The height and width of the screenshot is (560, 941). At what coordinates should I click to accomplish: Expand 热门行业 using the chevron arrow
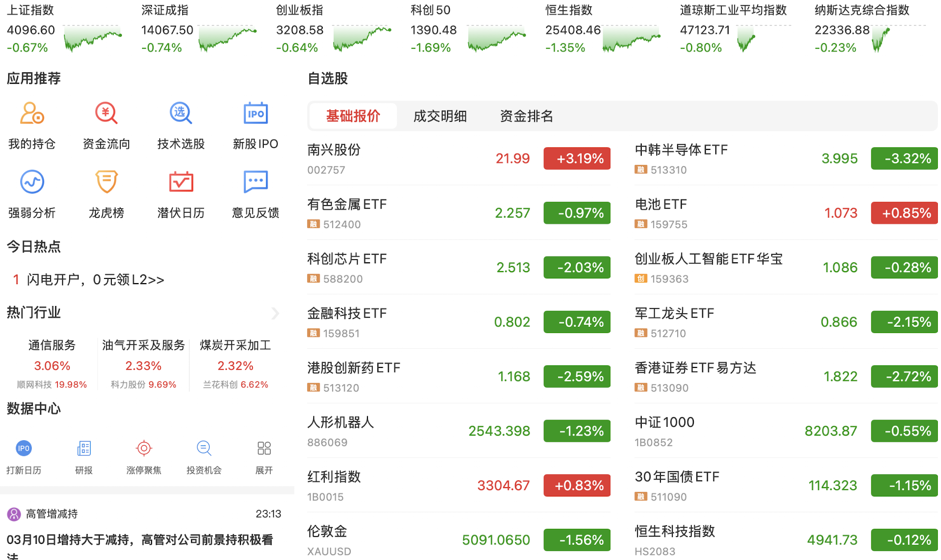click(275, 313)
